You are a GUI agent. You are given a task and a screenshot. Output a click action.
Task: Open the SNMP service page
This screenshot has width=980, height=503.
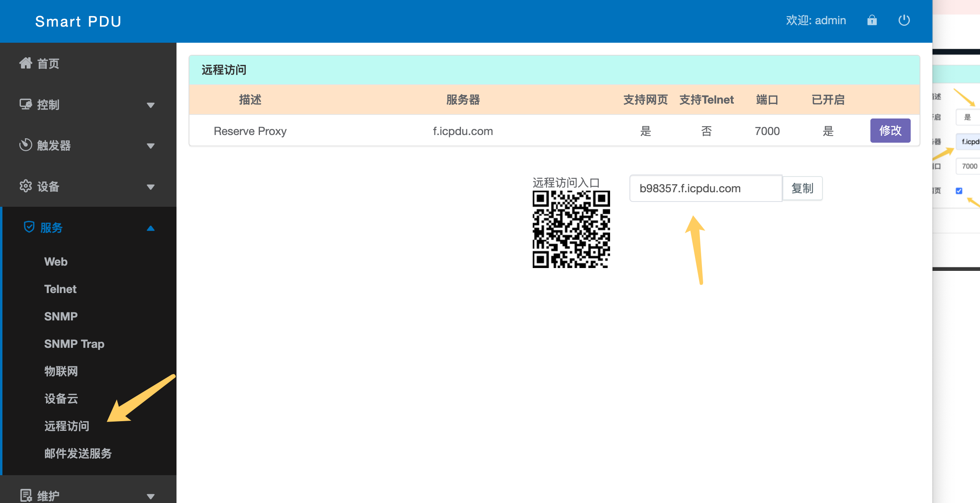click(61, 316)
